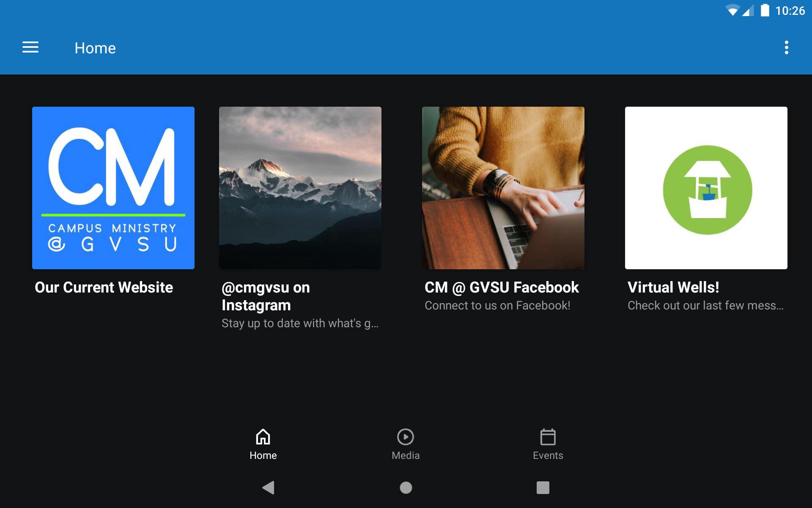
Task: Open the mountain photo Instagram tile
Action: 300,188
